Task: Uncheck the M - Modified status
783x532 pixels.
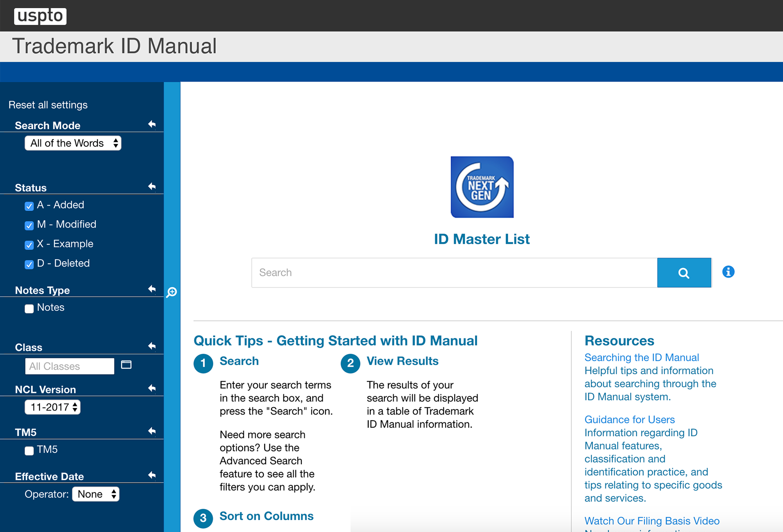Action: point(29,225)
